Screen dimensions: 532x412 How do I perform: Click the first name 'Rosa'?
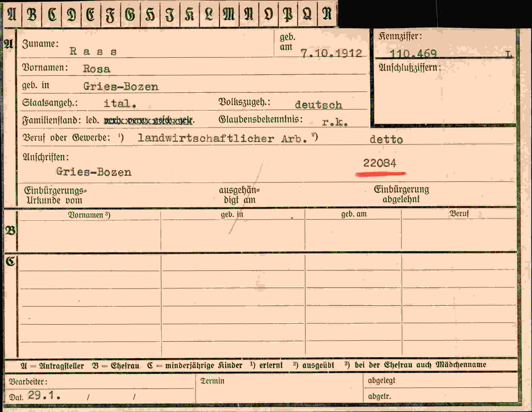[x=97, y=69]
